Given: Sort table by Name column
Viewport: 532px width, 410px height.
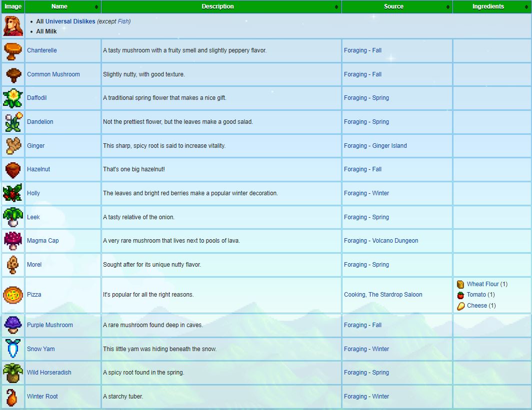Looking at the screenshot, I should pos(63,6).
